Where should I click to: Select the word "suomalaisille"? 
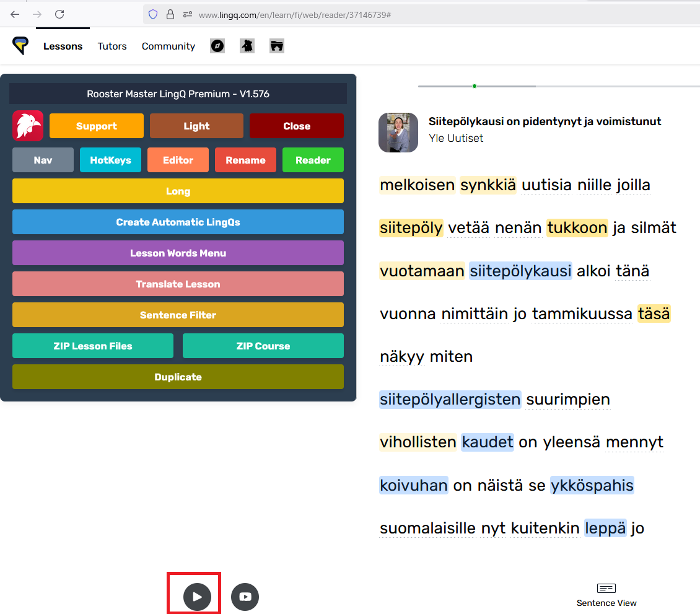pyautogui.click(x=427, y=528)
